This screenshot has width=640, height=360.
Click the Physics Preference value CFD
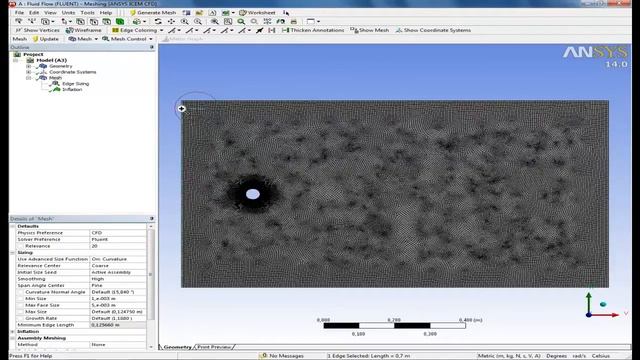pyautogui.click(x=118, y=233)
